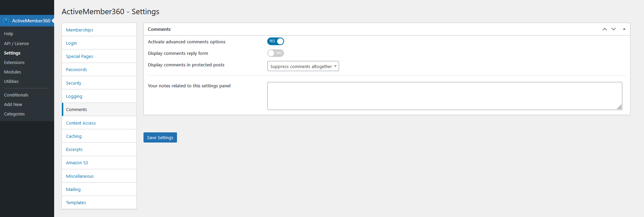
Task: Collapse the Comments panel using triangle toggle
Action: pyautogui.click(x=624, y=29)
